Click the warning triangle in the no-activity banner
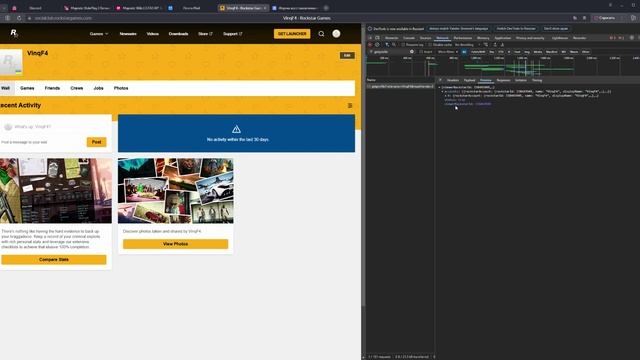 point(236,129)
